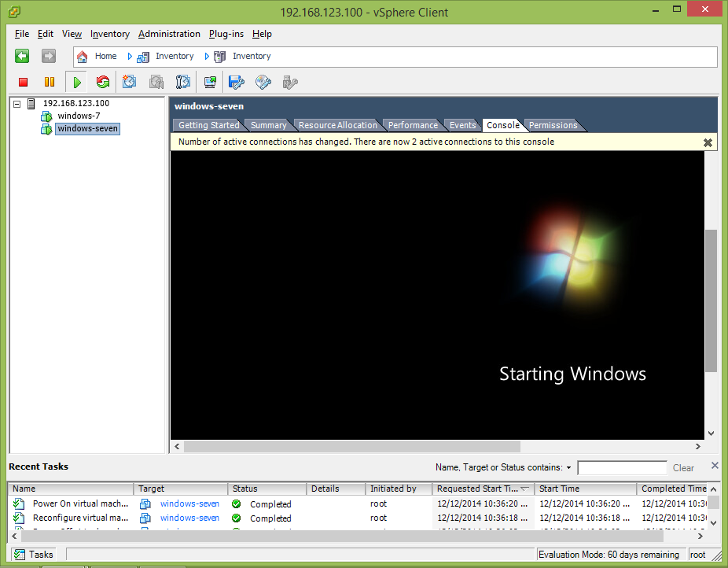Switch to the Summary tab
The image size is (728, 568).
pyautogui.click(x=268, y=125)
